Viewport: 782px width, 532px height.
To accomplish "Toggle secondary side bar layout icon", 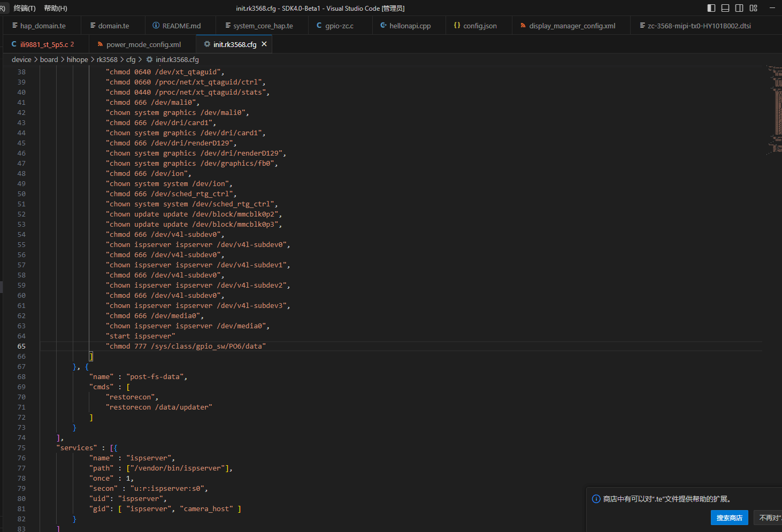I will (x=739, y=8).
